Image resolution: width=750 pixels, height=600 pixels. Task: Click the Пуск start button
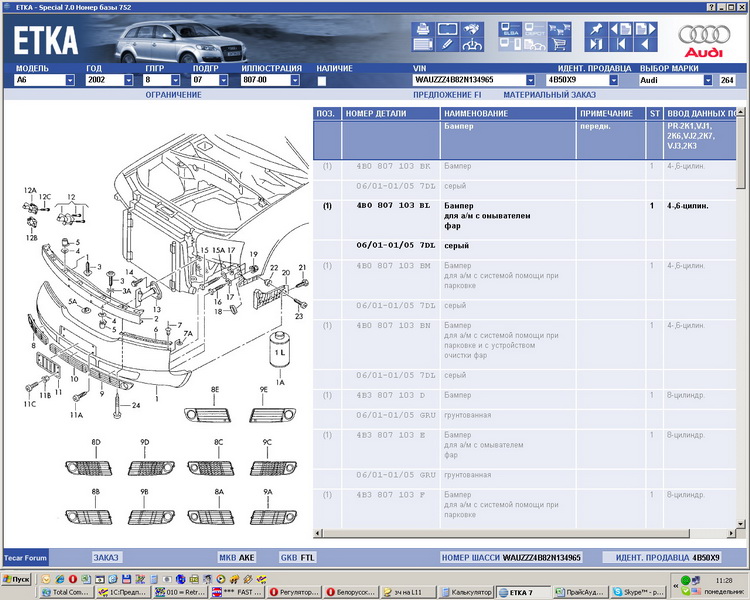tap(17, 579)
